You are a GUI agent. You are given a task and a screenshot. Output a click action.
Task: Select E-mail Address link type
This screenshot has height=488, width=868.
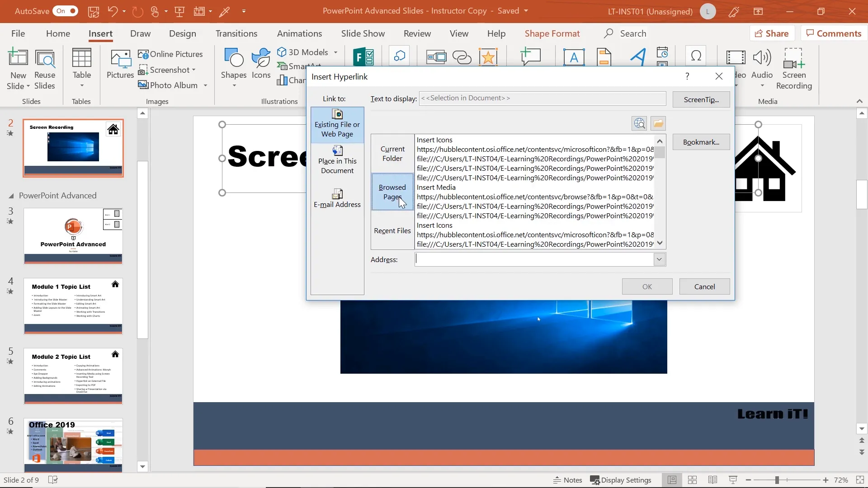click(337, 198)
